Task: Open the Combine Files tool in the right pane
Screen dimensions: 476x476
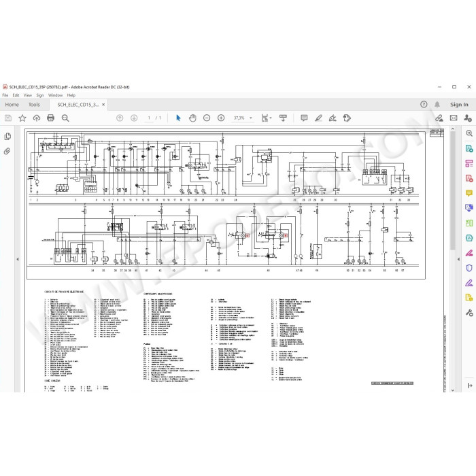Action: [469, 208]
